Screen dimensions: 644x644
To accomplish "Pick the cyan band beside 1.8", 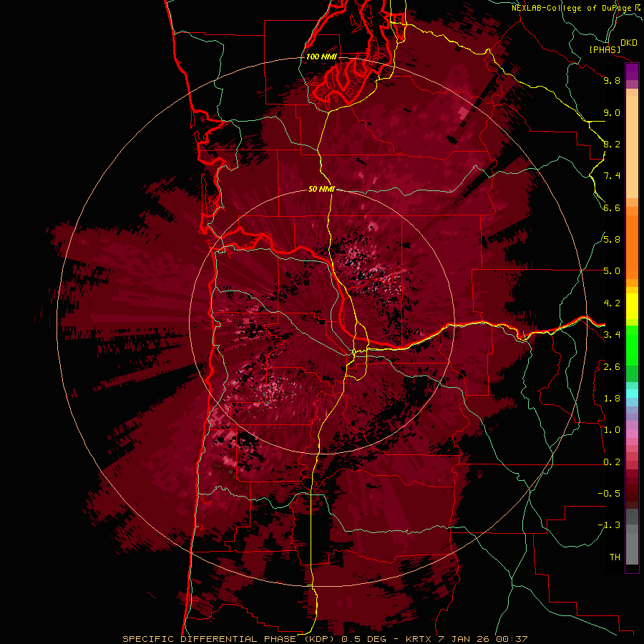I will [632, 394].
